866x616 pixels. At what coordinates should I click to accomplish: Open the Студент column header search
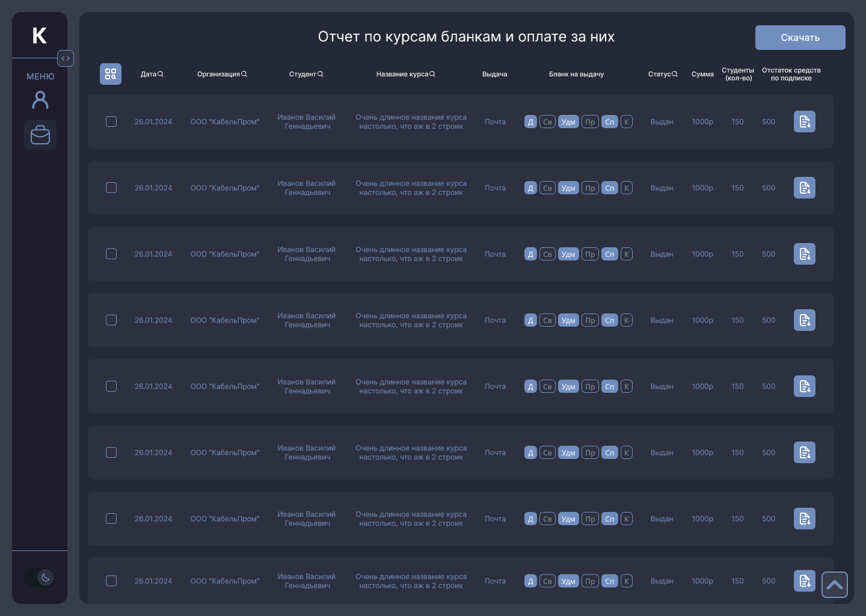[x=321, y=74]
